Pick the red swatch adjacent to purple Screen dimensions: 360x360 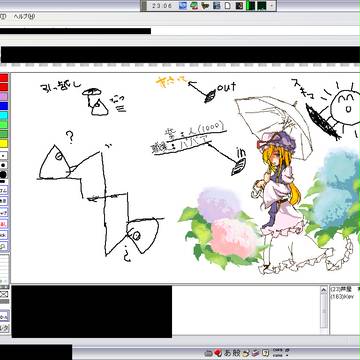3,87
